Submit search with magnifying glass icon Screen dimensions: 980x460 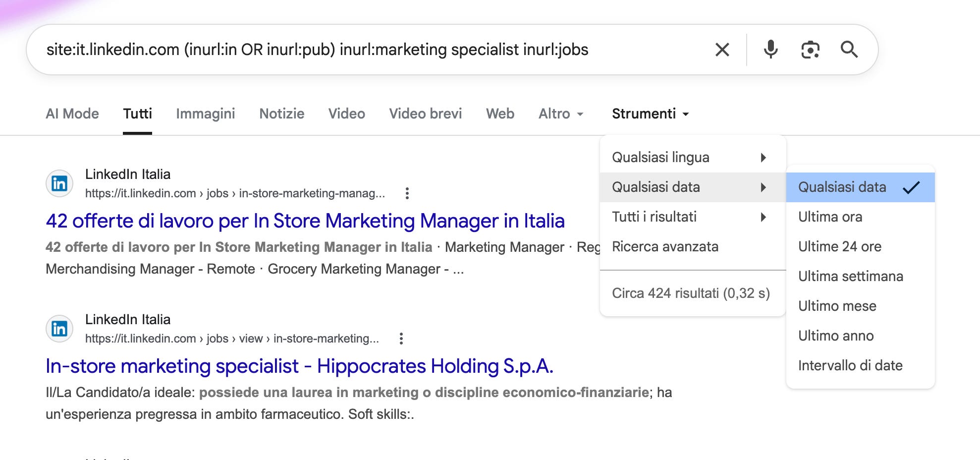[x=849, y=50]
